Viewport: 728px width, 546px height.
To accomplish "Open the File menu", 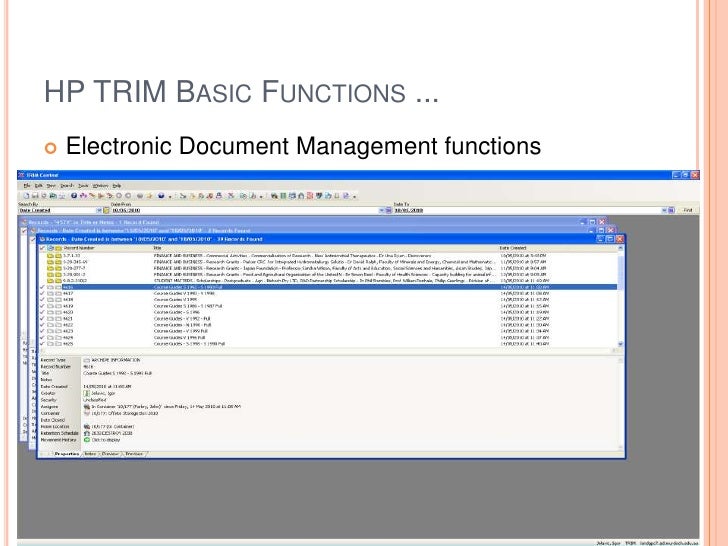I will [27, 186].
